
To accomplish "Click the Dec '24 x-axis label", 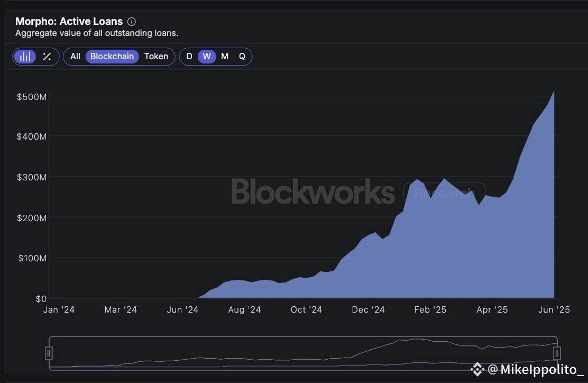I will tap(368, 310).
